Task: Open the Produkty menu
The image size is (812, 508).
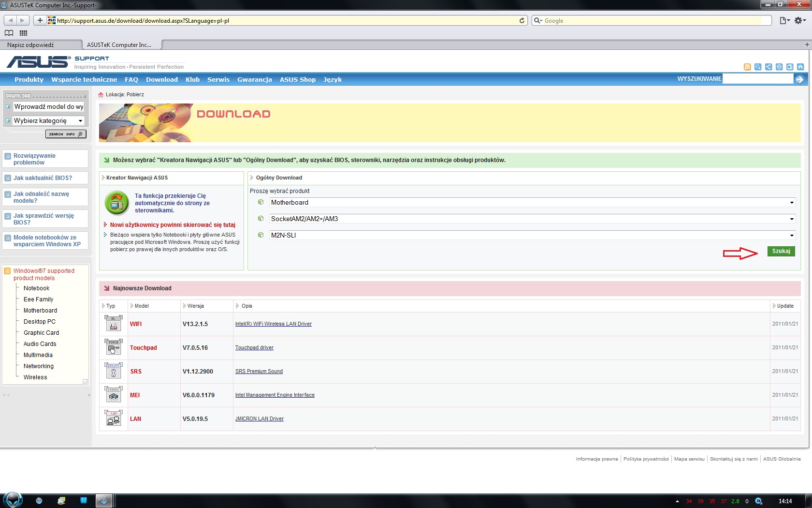Action: coord(29,80)
